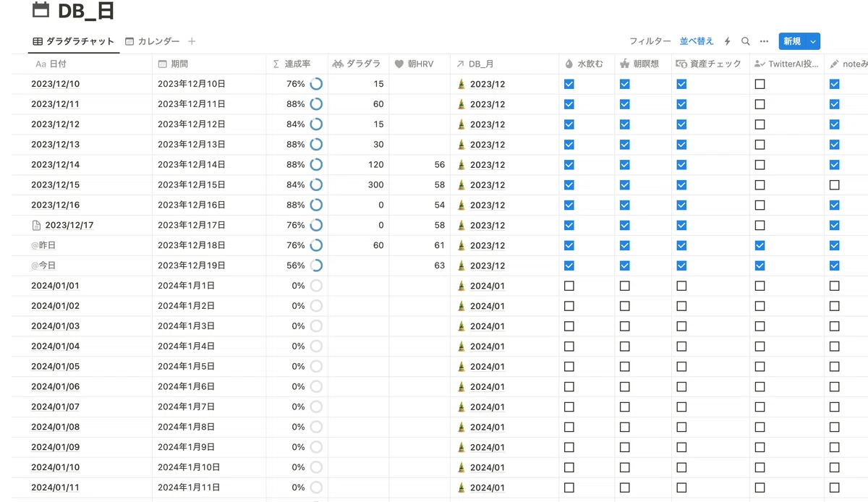Check 水飲む for 2024/01/01
The height and width of the screenshot is (502, 868).
click(x=569, y=286)
